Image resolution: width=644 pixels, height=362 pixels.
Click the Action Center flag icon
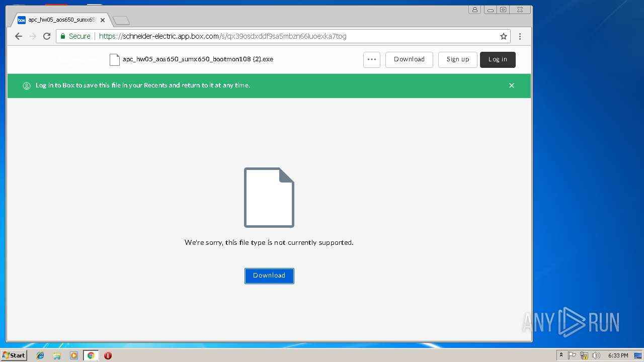572,355
